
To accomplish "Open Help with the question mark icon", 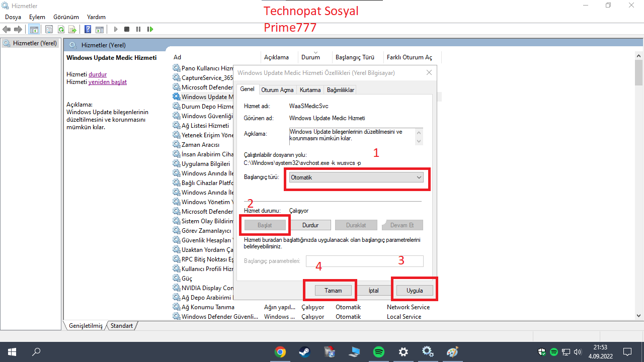I will pos(88,29).
